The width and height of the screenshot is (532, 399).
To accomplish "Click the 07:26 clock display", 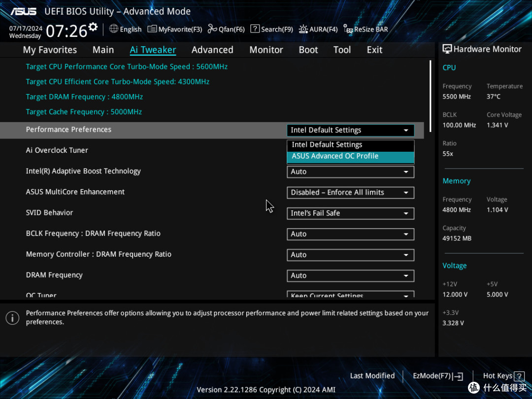I will click(x=66, y=31).
